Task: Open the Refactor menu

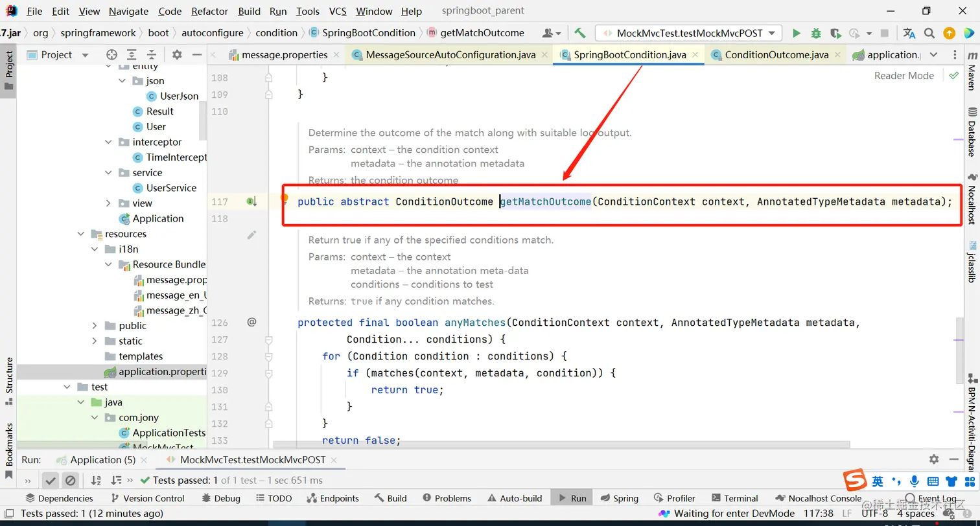Action: point(209,11)
